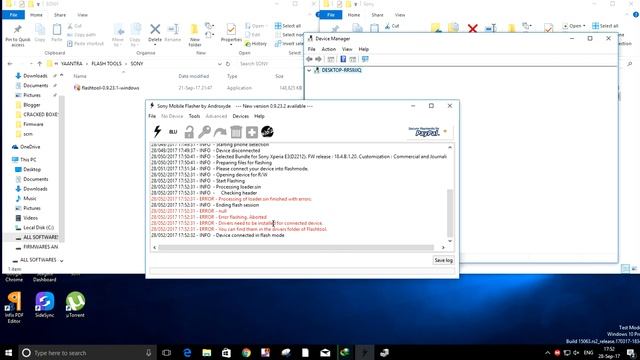640x360 pixels.
Task: Open View tab in left Explorer window
Action: click(x=82, y=15)
